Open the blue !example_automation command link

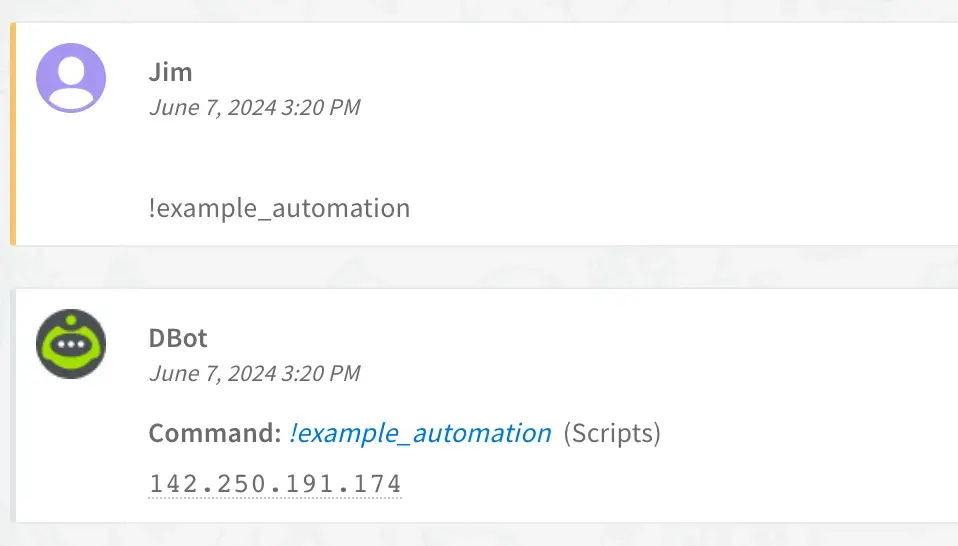(420, 433)
